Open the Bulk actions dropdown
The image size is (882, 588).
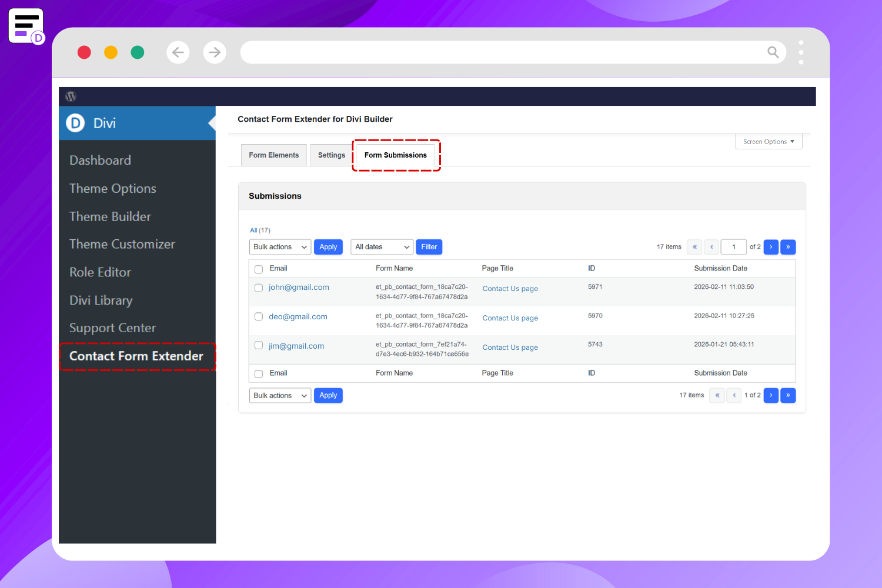point(280,246)
